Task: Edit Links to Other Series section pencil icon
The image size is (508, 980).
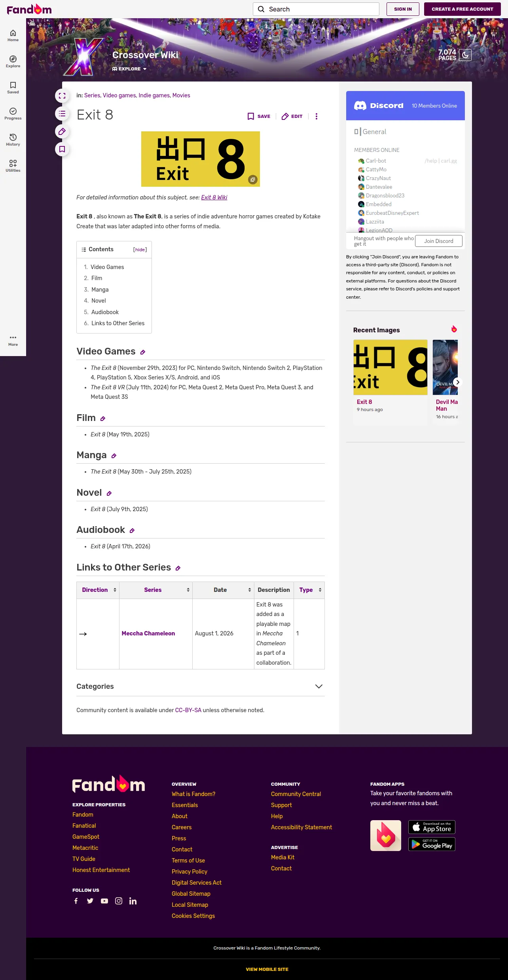Action: pyautogui.click(x=178, y=568)
